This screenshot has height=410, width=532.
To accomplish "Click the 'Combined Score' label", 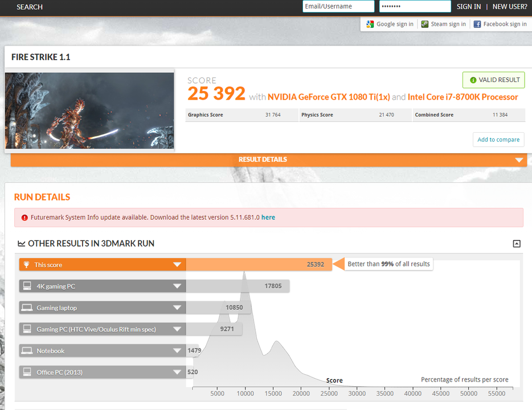I will pyautogui.click(x=434, y=115).
